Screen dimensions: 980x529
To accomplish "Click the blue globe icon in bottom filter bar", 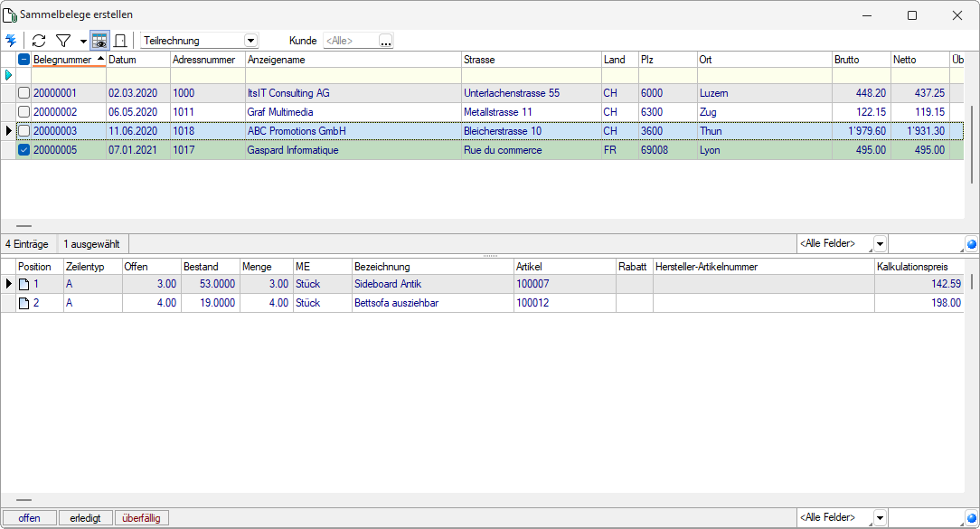I will (972, 518).
